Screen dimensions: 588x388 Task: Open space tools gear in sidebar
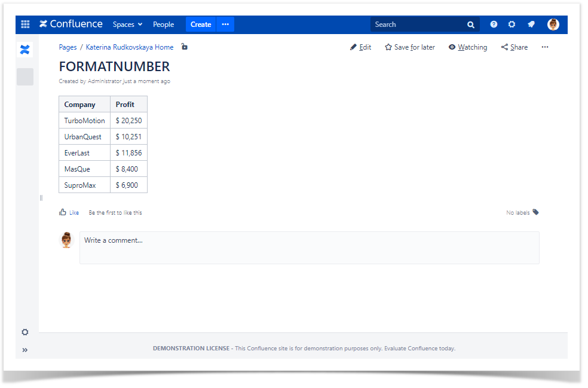[25, 332]
